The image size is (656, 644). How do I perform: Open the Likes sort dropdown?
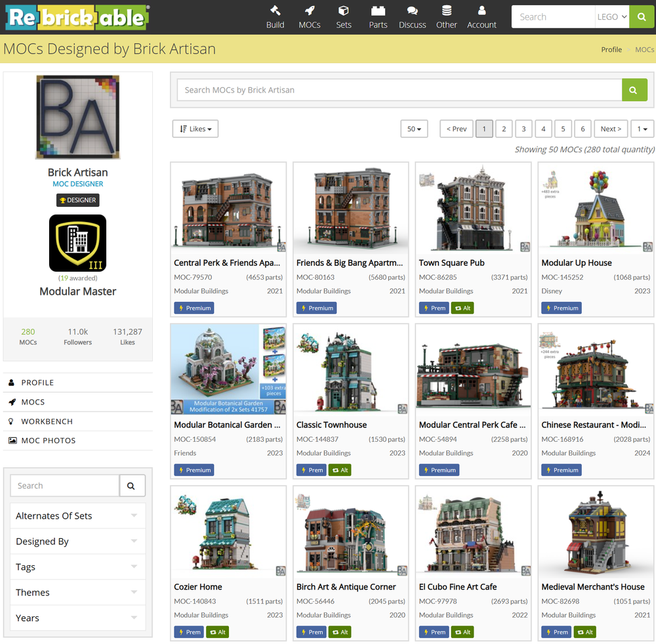coord(195,129)
